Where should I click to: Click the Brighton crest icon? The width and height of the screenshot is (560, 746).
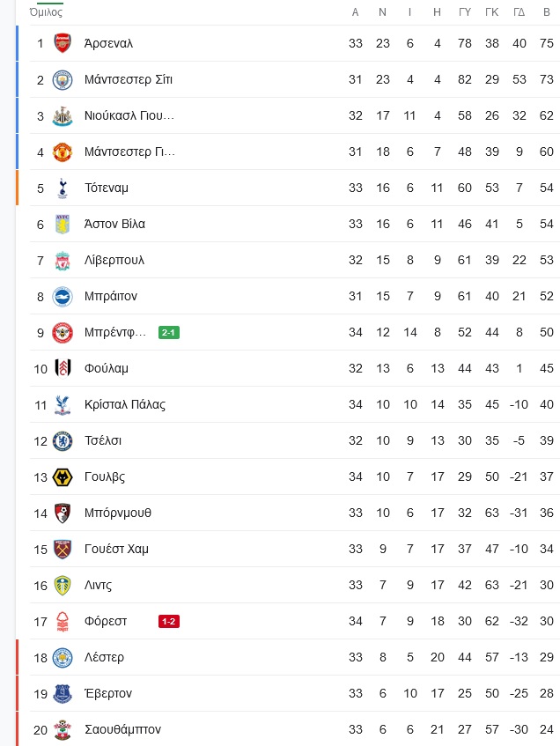tap(63, 297)
